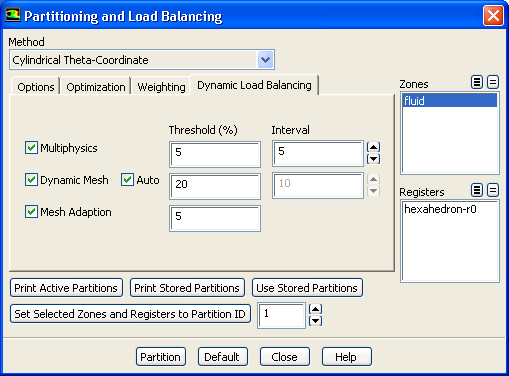509x376 pixels.
Task: Decrease the Partition ID value
Action: pyautogui.click(x=315, y=321)
